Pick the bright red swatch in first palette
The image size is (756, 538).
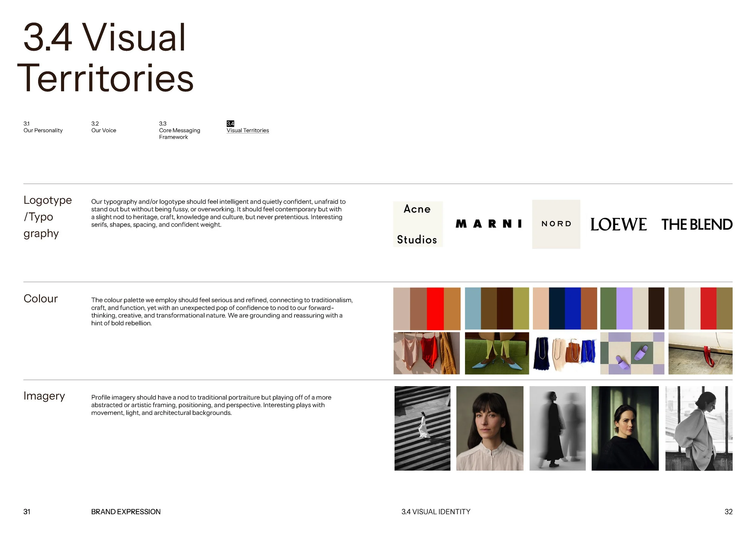coord(435,308)
